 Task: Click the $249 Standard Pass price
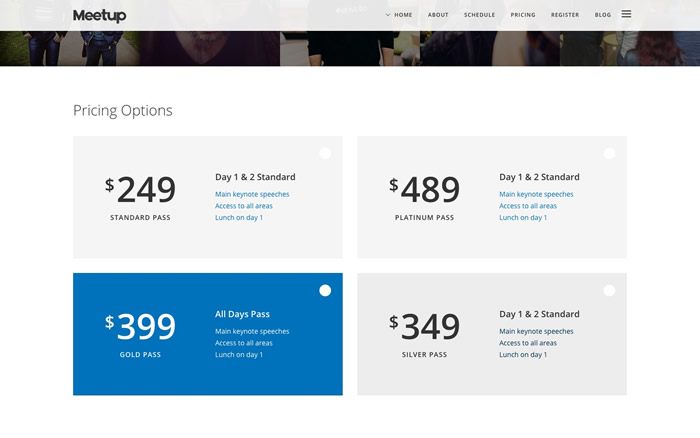point(140,189)
